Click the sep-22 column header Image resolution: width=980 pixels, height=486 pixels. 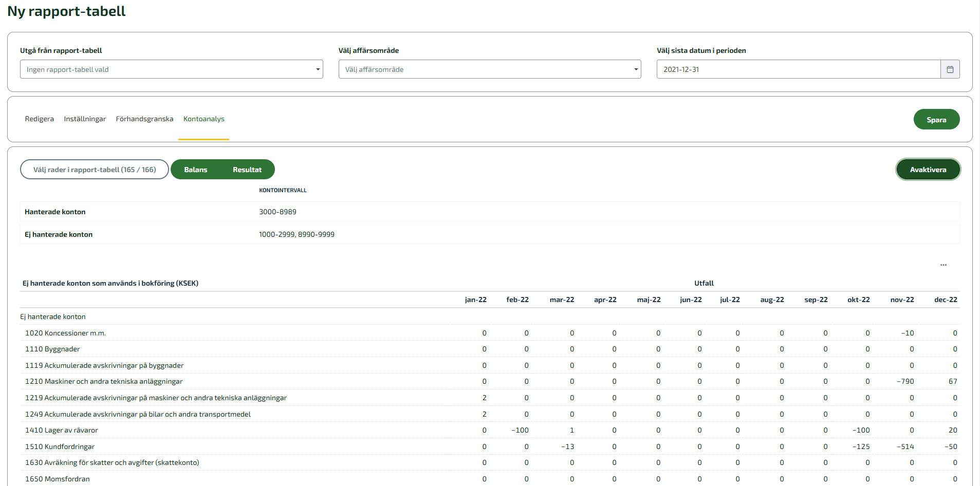(816, 300)
